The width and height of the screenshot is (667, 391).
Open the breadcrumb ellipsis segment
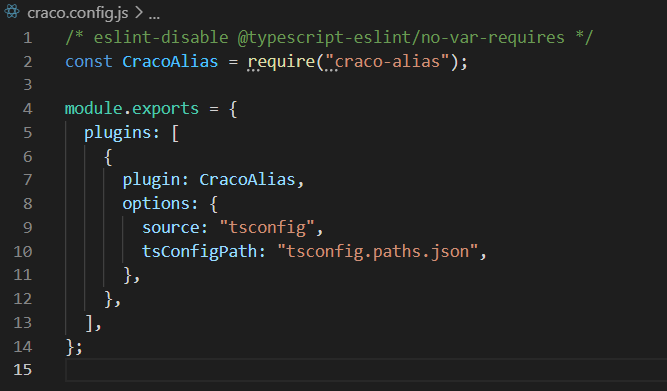(x=154, y=17)
